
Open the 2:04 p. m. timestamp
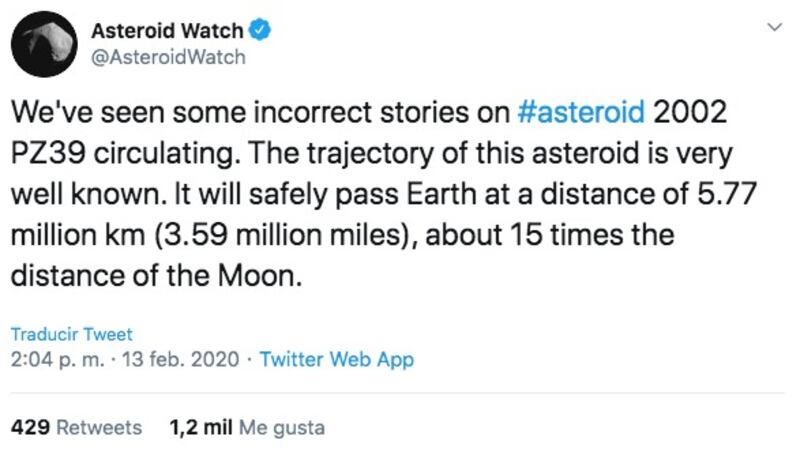pos(58,360)
